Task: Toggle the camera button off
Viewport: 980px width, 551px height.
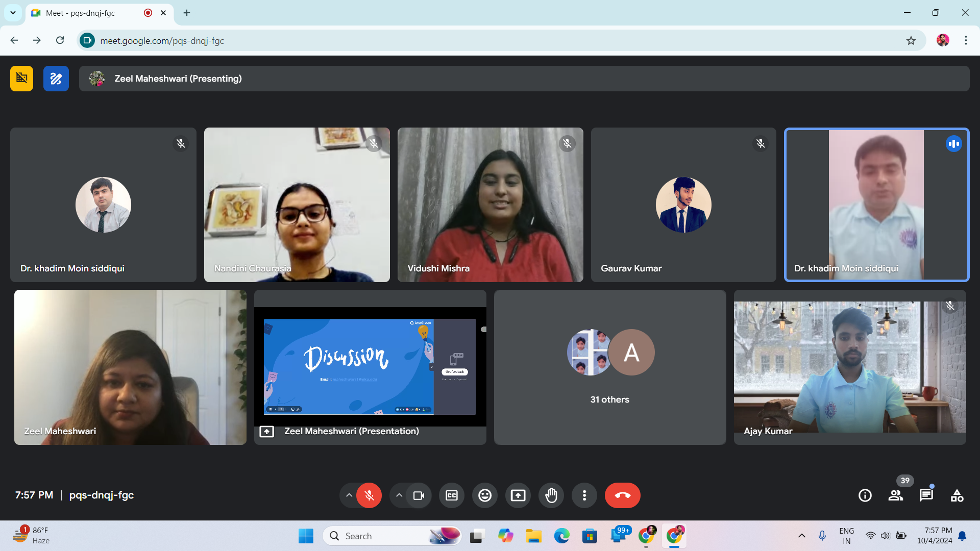Action: (419, 495)
